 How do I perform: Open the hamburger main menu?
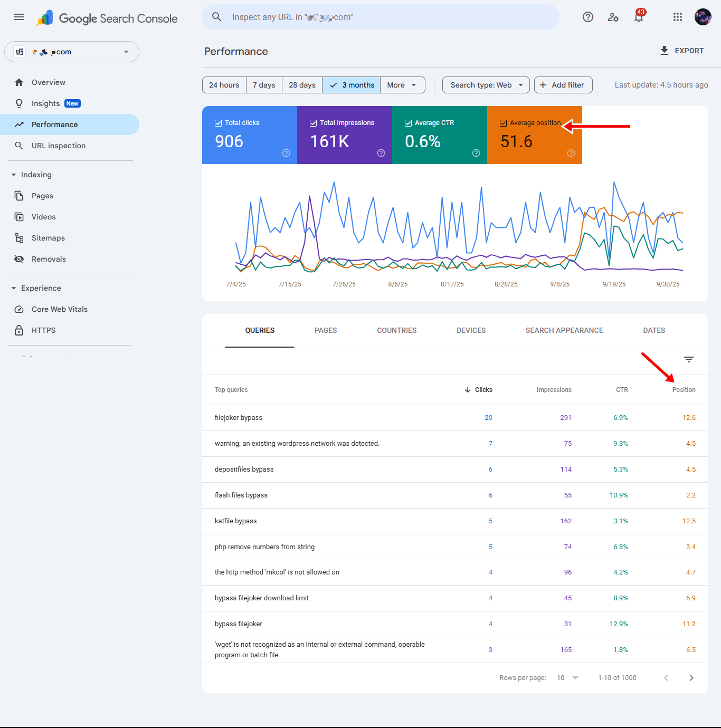pyautogui.click(x=19, y=17)
